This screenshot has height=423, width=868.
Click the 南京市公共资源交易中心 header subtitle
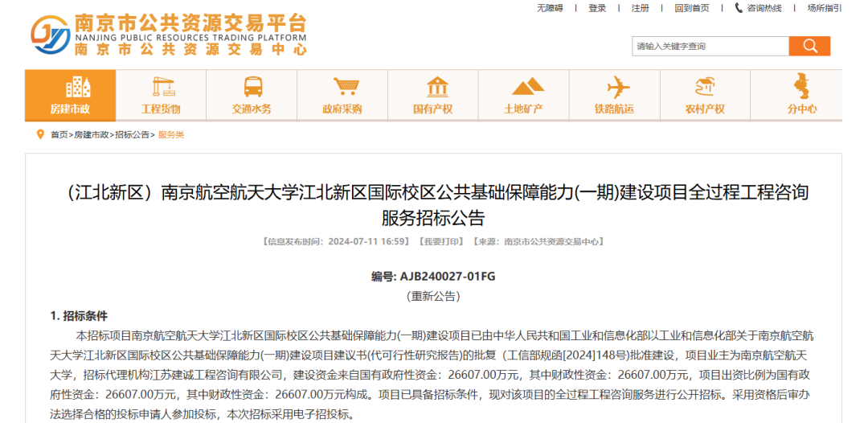click(190, 49)
